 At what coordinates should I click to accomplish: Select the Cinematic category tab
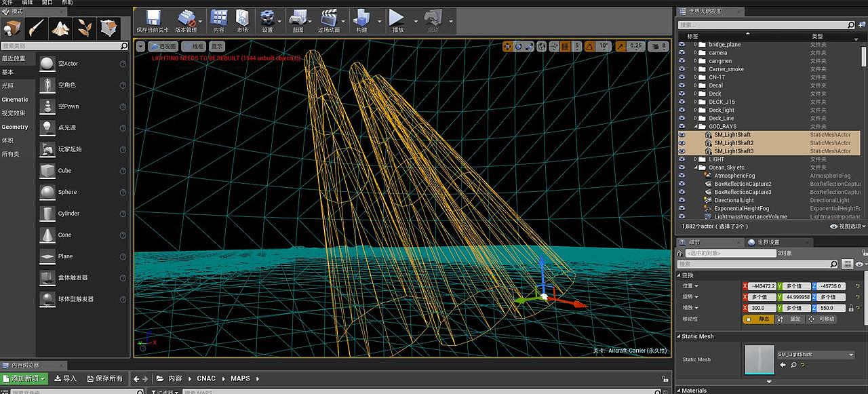tap(15, 100)
